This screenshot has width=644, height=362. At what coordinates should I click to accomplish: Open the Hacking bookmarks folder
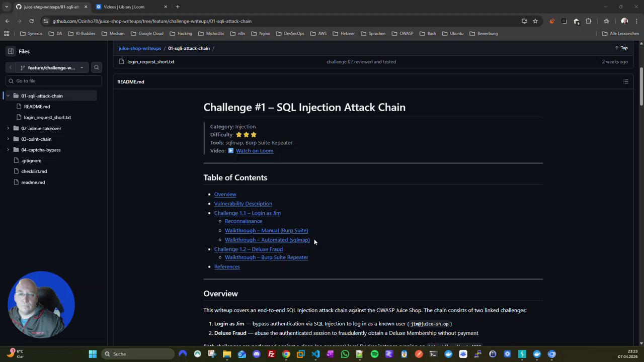coord(181,34)
